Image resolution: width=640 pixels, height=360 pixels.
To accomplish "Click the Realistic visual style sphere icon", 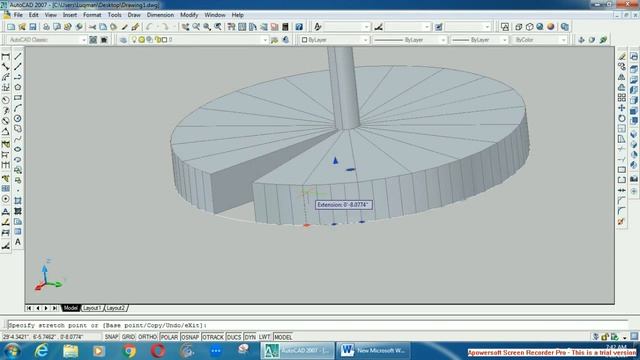I will [540, 27].
